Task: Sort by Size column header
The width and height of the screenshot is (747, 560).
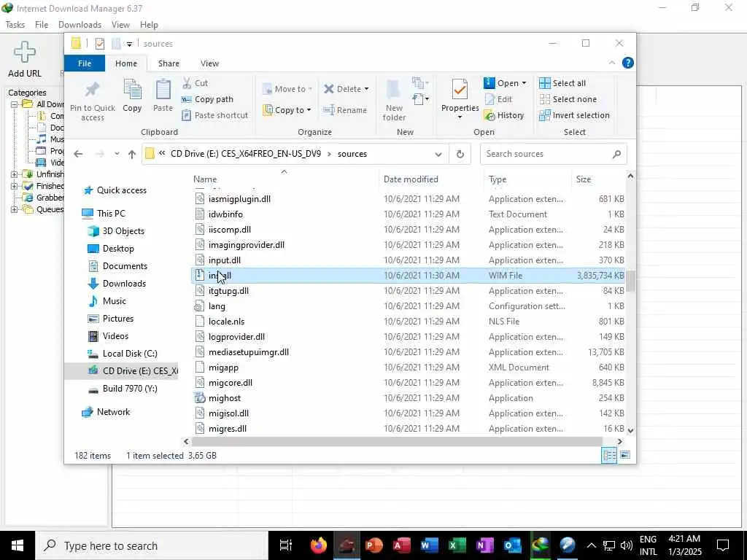Action: (598, 179)
